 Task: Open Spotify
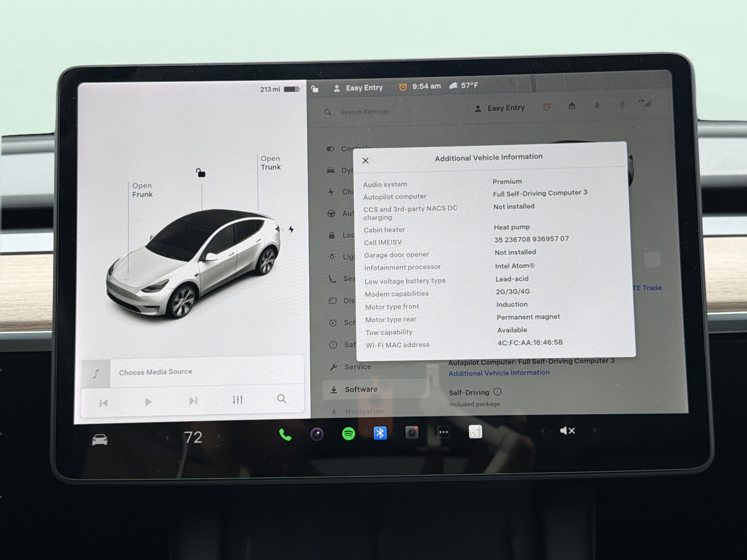(x=349, y=433)
